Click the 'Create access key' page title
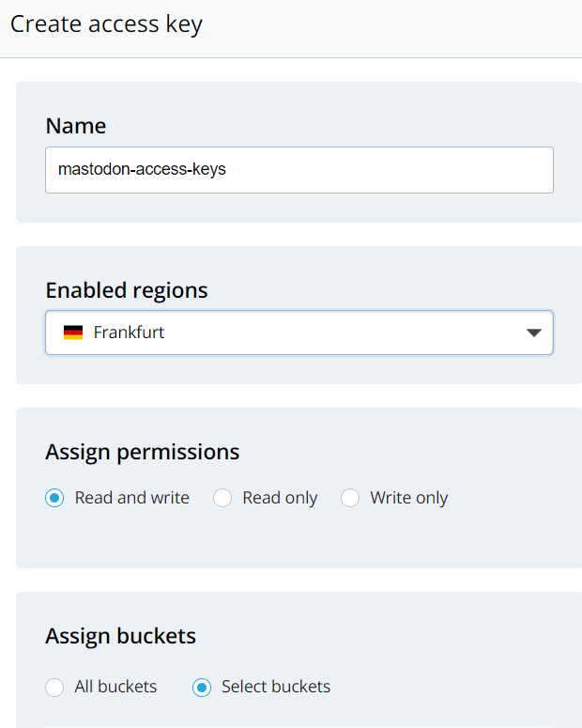 [106, 24]
